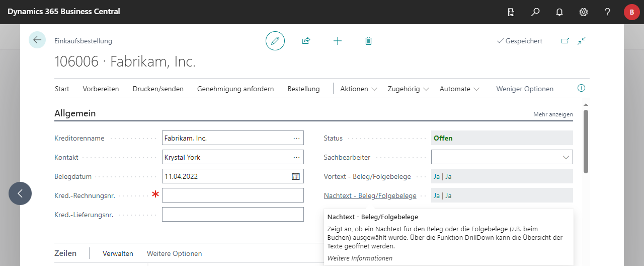
Task: Collapse the Allgemein section header
Action: pyautogui.click(x=75, y=113)
